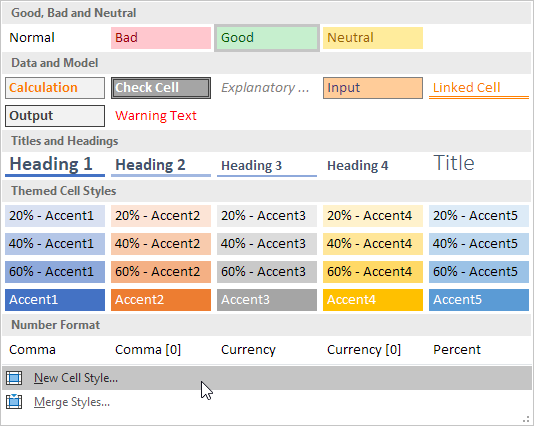Apply the Heading 1 style
The width and height of the screenshot is (534, 426).
coord(55,165)
